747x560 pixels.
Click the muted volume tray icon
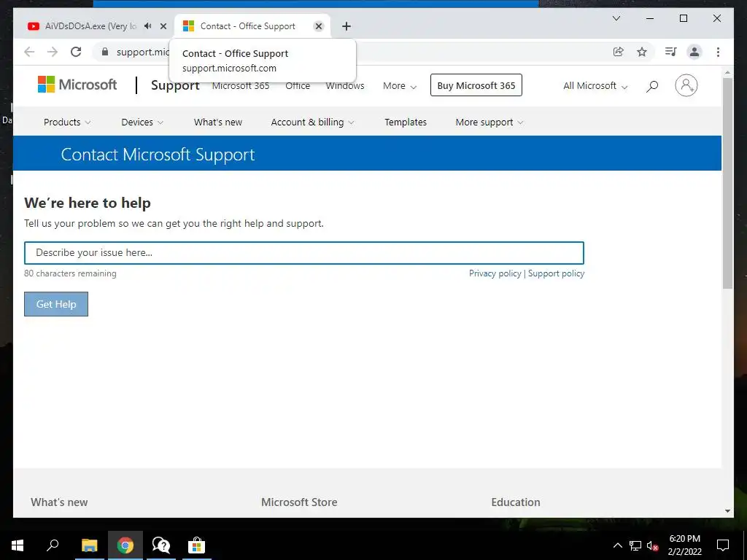(x=653, y=545)
